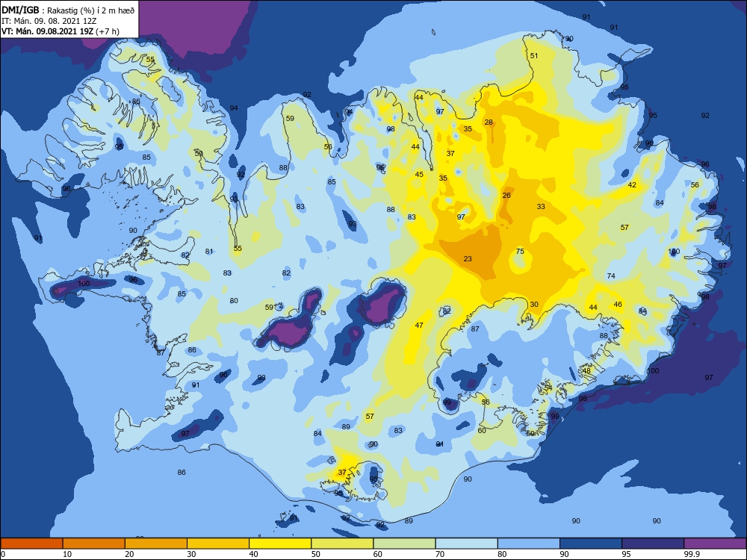Click the map humidity value "75"
Screen dimensions: 747x560
tap(520, 252)
